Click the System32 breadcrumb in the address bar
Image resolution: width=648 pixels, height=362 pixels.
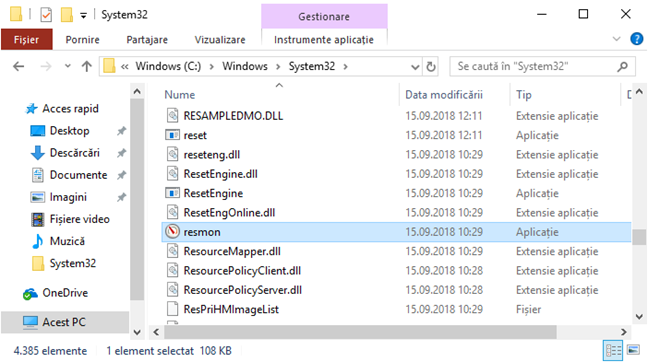(x=312, y=66)
